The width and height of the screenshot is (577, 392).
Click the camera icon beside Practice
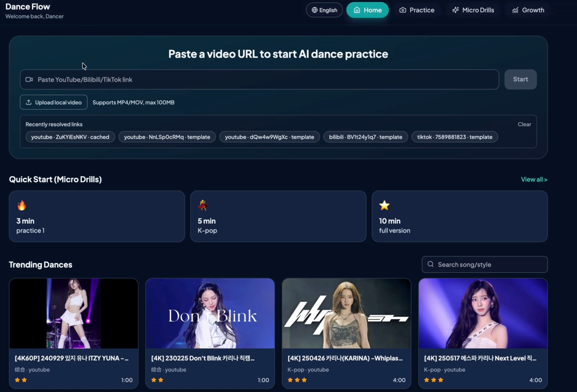tap(403, 10)
